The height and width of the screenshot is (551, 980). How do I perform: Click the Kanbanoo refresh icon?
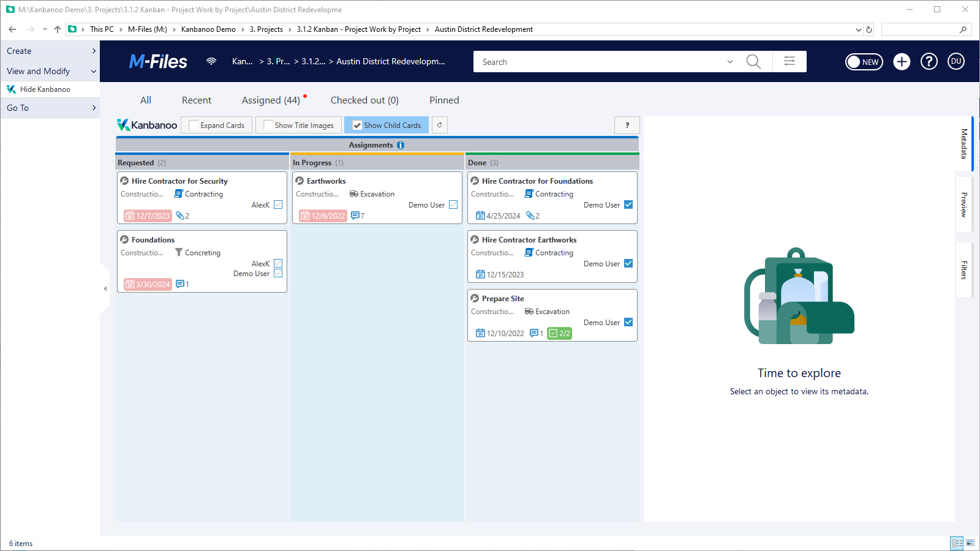point(439,125)
